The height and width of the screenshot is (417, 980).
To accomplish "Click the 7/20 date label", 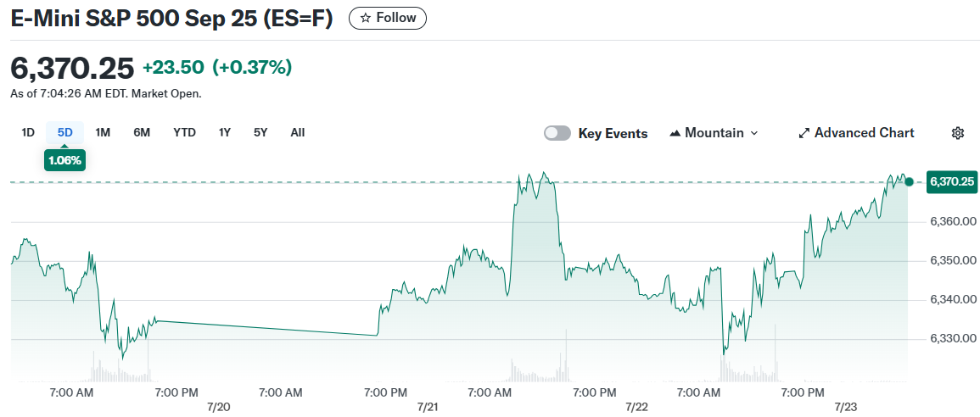I will (218, 407).
